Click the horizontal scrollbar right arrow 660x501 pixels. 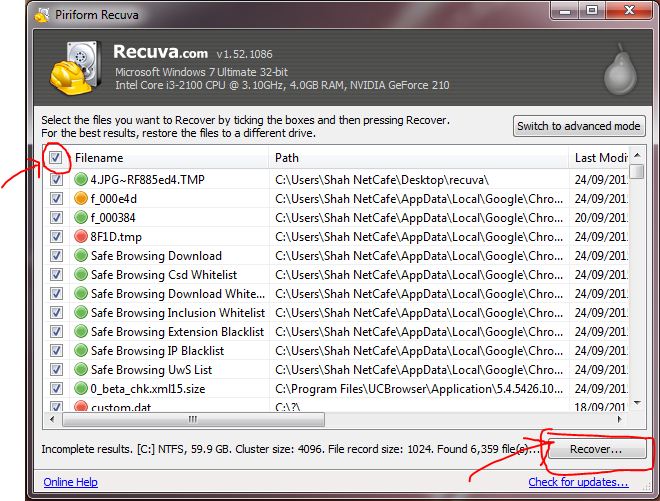619,419
